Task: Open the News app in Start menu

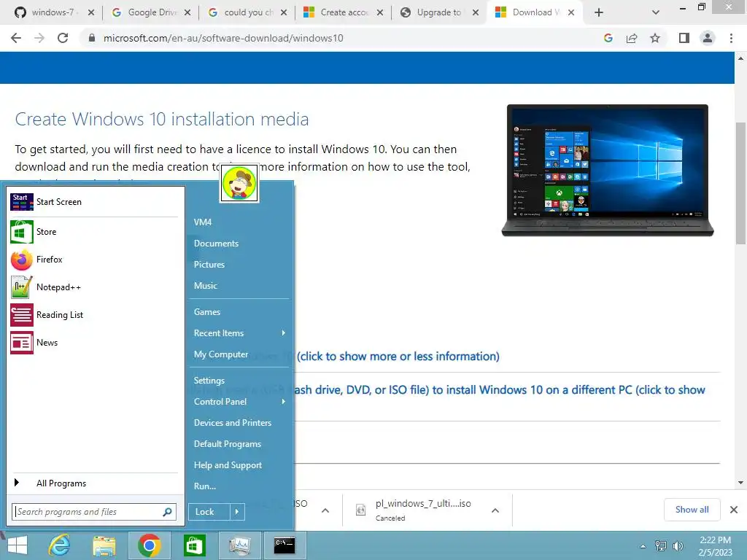Action: click(22, 343)
